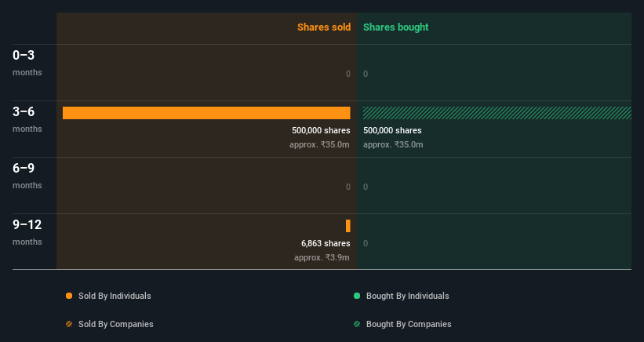644x342 pixels.
Task: Click '500,000 shares' under Shares sold
Action: coord(321,130)
